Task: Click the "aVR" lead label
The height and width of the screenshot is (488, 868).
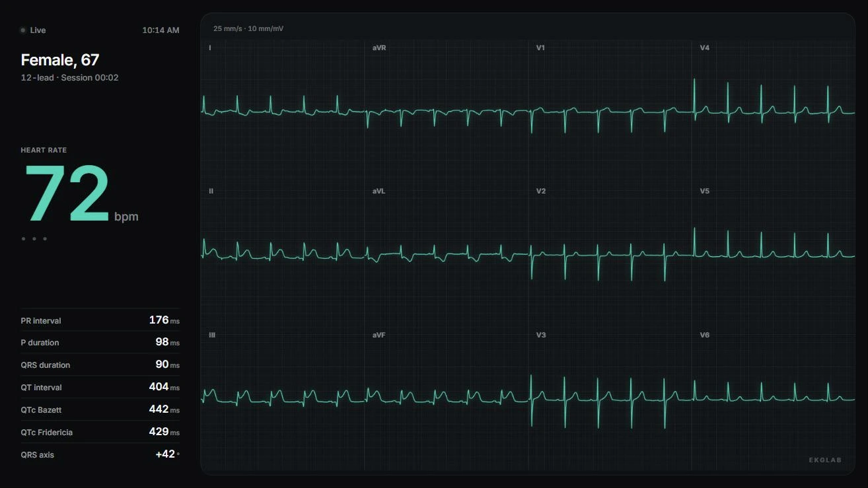Action: (379, 48)
